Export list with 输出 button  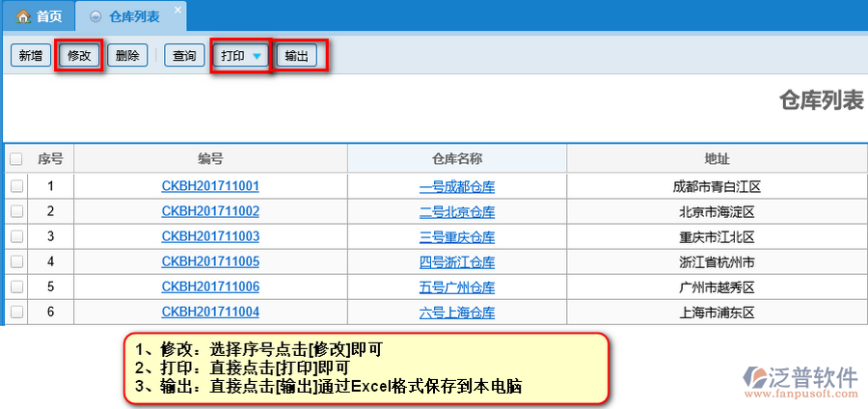(297, 56)
